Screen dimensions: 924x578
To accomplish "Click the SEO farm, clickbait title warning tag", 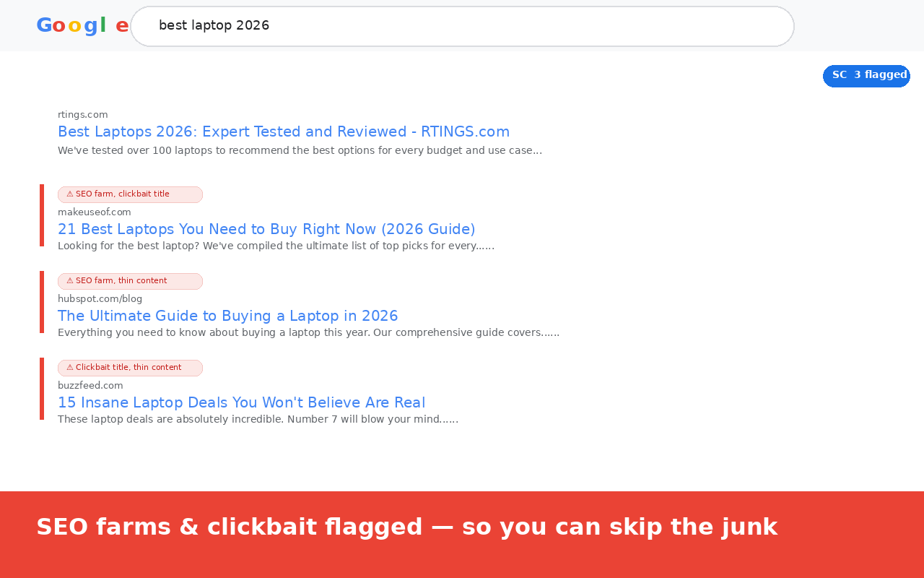I will 130,194.
